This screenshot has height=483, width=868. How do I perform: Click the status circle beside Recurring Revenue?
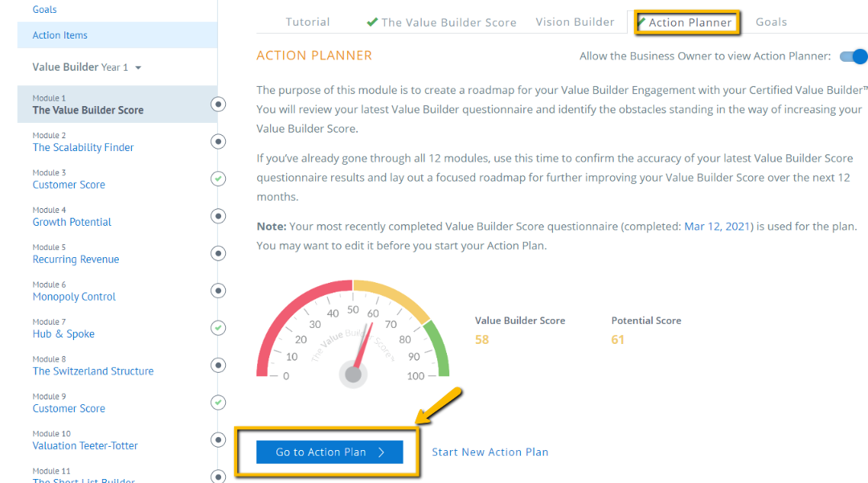point(218,253)
